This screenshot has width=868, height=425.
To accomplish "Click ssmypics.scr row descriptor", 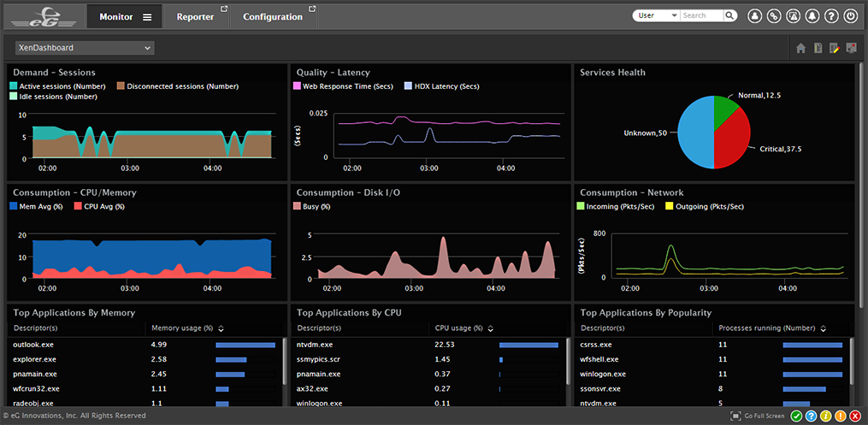I will point(318,359).
